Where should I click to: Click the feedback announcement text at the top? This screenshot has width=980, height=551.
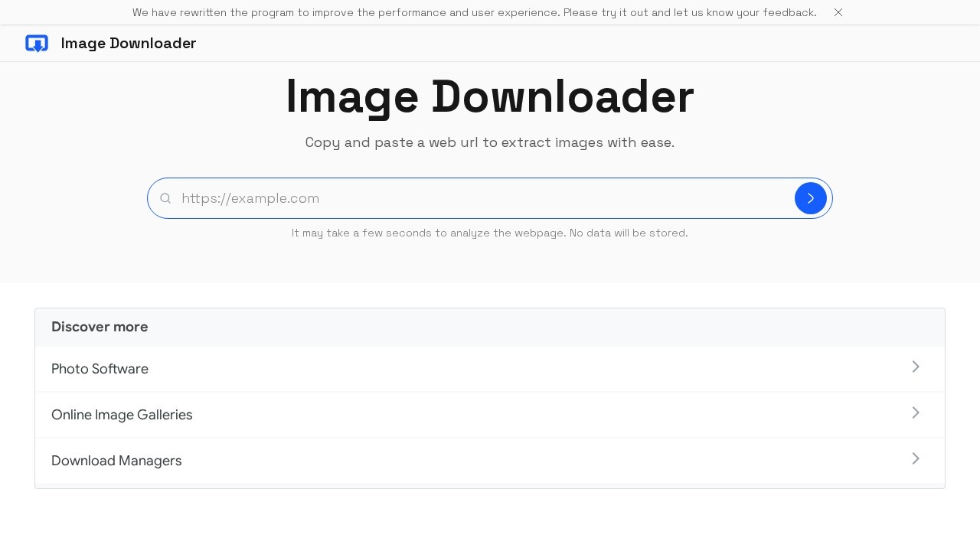pyautogui.click(x=475, y=12)
